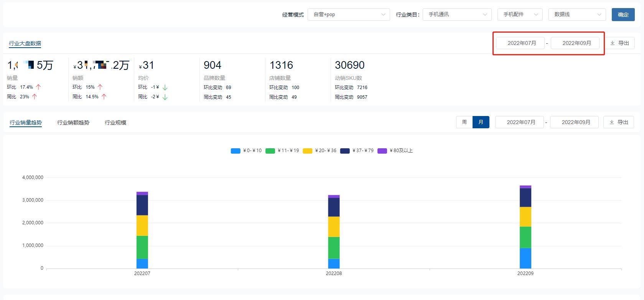Viewport: 644px width, 300px height.
Task: Switch to the 行业销额趋势 tab
Action: (73, 123)
